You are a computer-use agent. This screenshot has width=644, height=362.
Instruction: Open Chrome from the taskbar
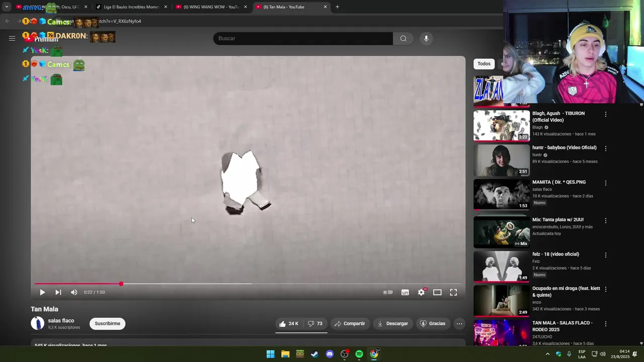point(374,354)
